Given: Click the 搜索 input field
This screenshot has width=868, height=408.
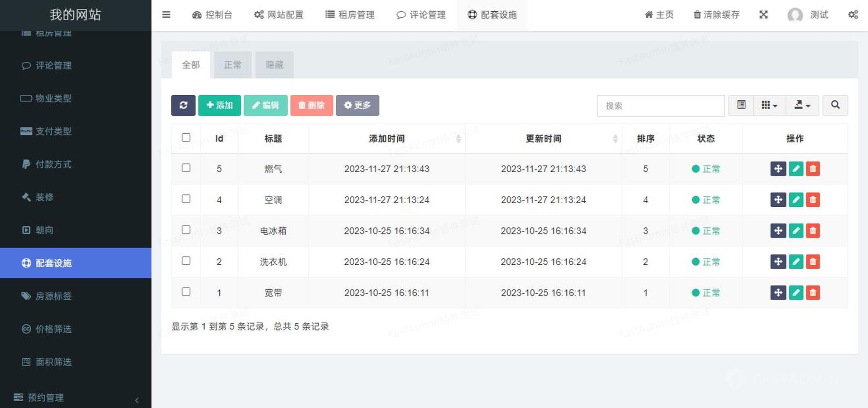Looking at the screenshot, I should (x=661, y=106).
